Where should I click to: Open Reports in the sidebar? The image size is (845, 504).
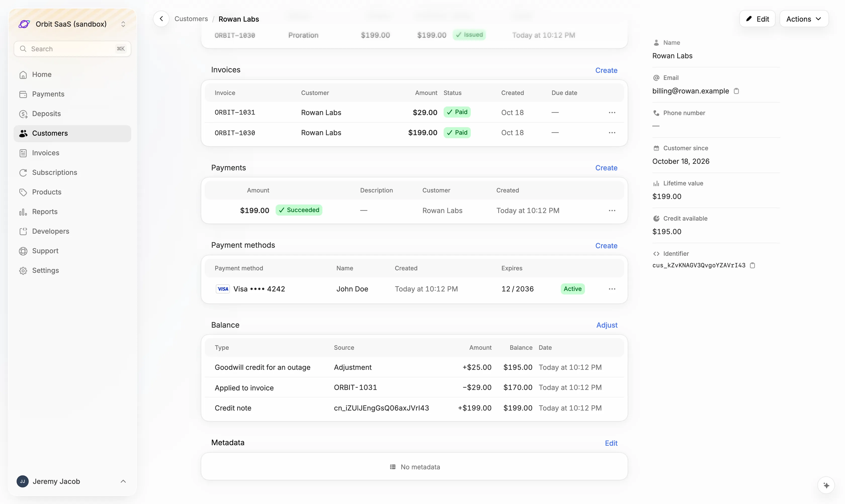pos(72,212)
